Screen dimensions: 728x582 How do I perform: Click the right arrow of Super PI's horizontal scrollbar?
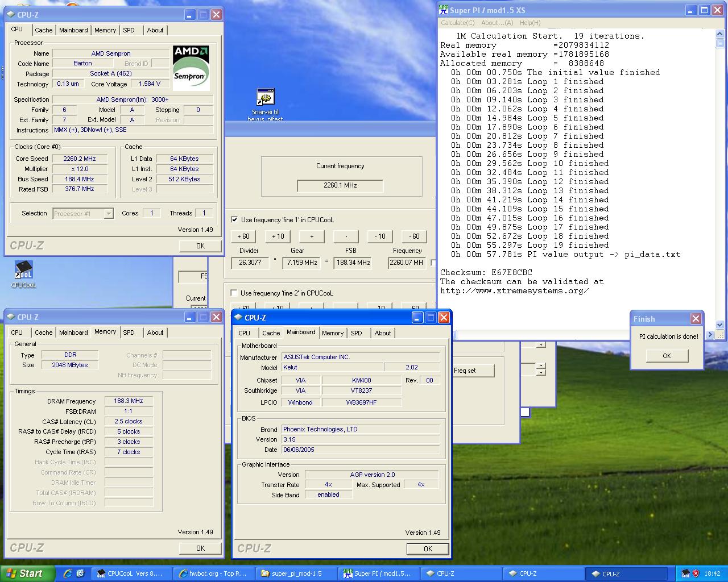click(x=710, y=335)
